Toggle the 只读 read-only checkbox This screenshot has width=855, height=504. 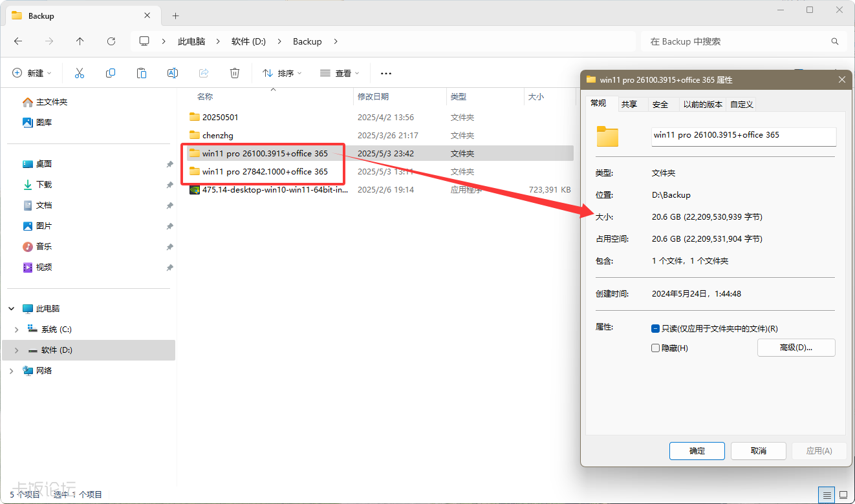point(655,329)
